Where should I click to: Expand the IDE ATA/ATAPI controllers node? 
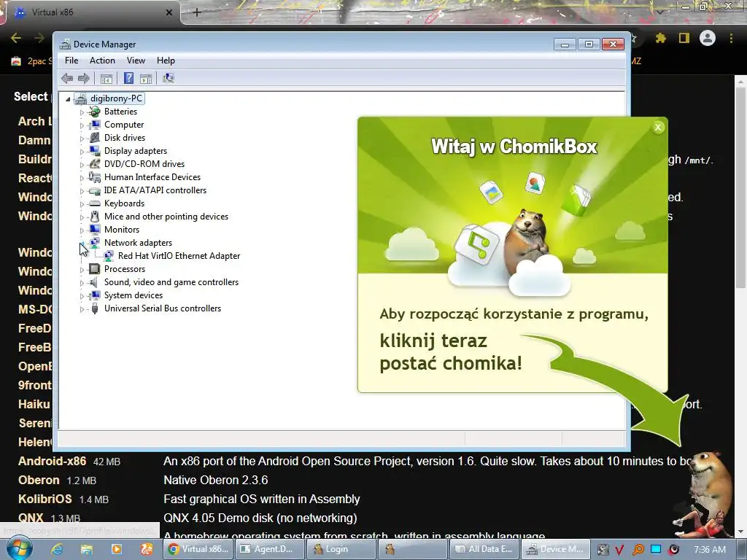[82, 191]
